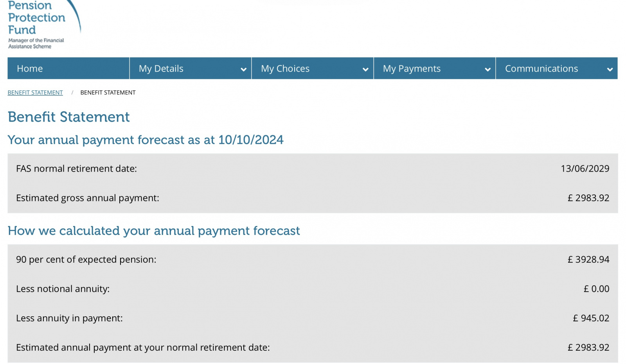Expand the My Choices dropdown chevron

[x=365, y=69]
